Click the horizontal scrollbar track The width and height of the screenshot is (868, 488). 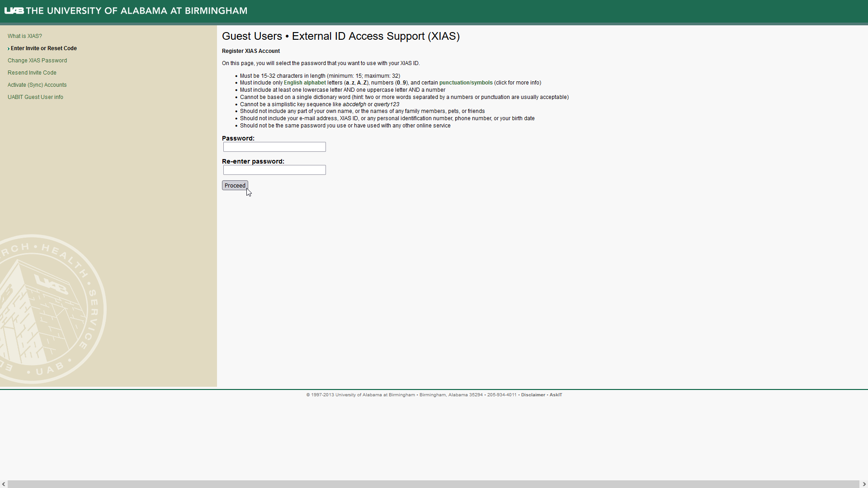434,484
